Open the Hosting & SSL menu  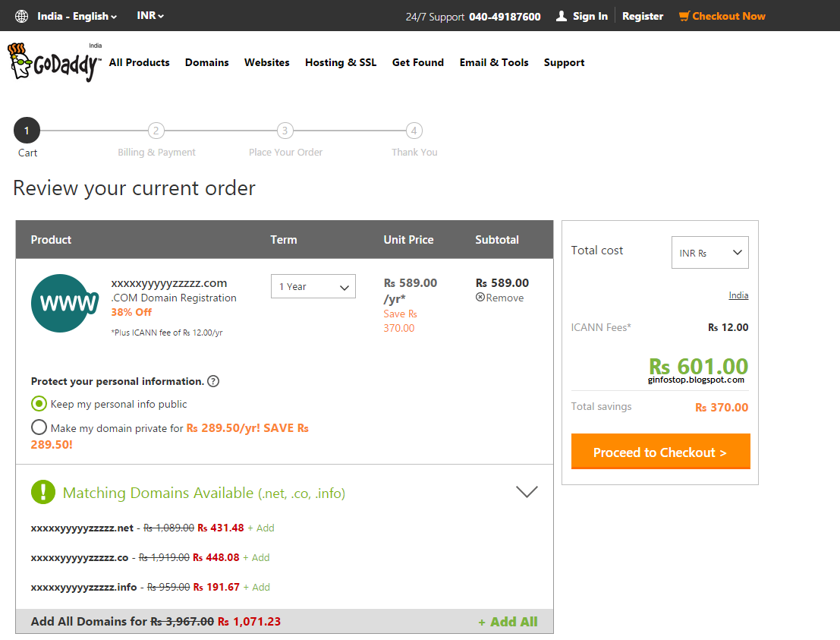[341, 62]
